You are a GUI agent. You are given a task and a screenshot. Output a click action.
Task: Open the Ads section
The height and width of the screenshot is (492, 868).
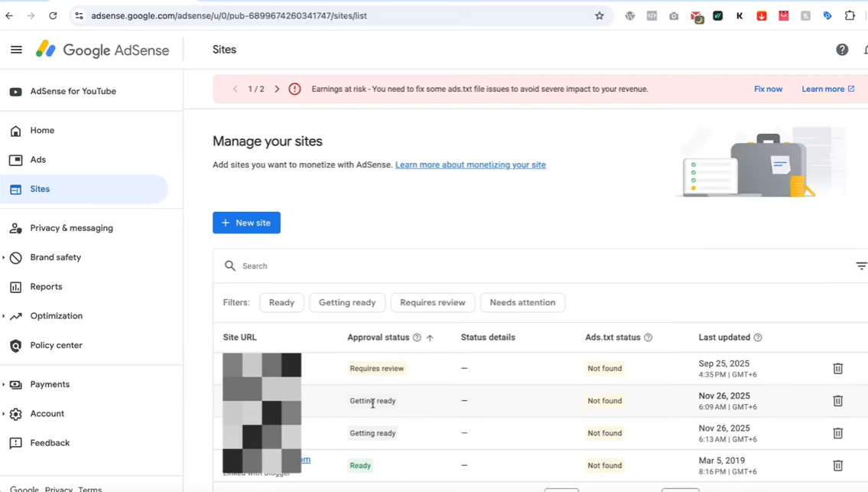37,160
